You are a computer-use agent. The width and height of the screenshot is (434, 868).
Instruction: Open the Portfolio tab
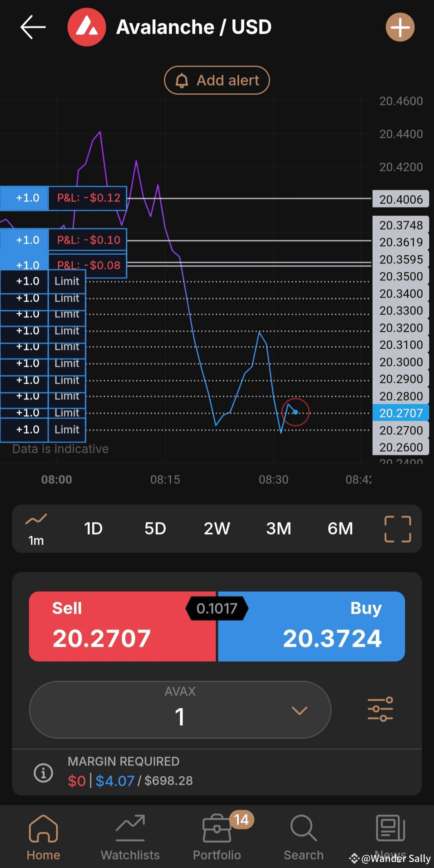(x=217, y=837)
